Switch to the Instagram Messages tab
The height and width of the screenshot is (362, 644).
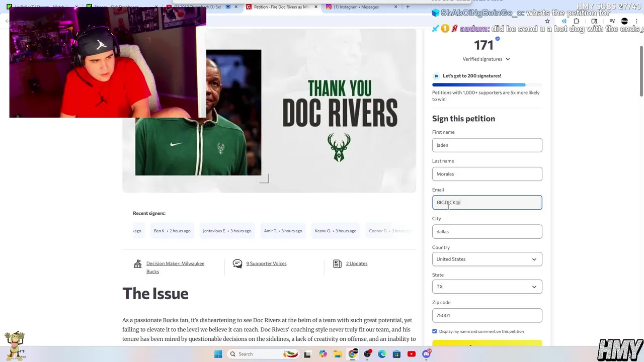coord(361,7)
